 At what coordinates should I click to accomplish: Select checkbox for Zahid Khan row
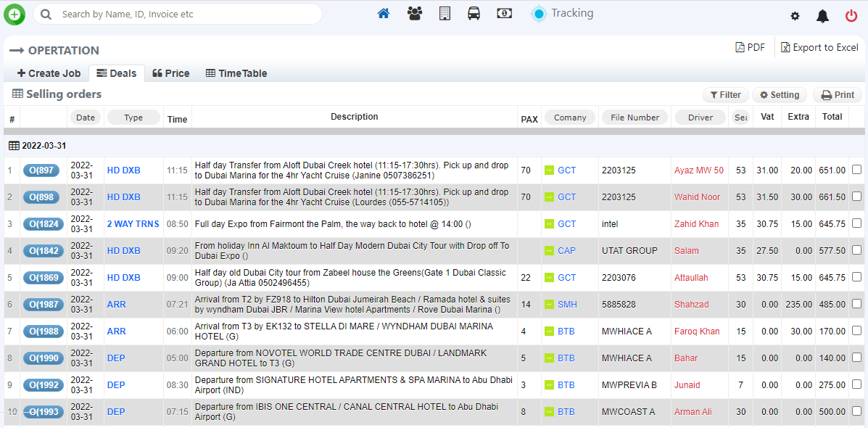tap(856, 223)
